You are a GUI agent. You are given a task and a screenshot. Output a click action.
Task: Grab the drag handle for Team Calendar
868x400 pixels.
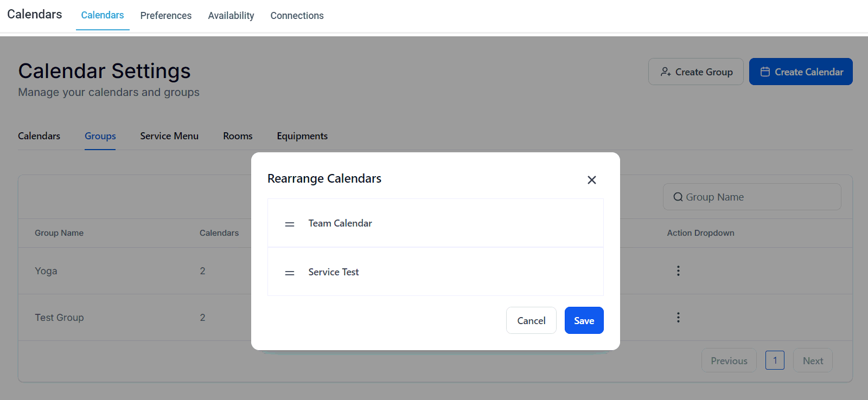[x=290, y=224]
